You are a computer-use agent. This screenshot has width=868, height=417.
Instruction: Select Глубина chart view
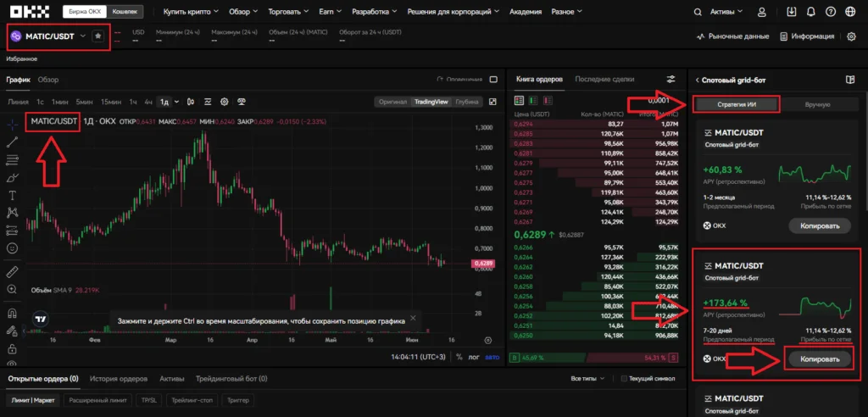tap(467, 102)
